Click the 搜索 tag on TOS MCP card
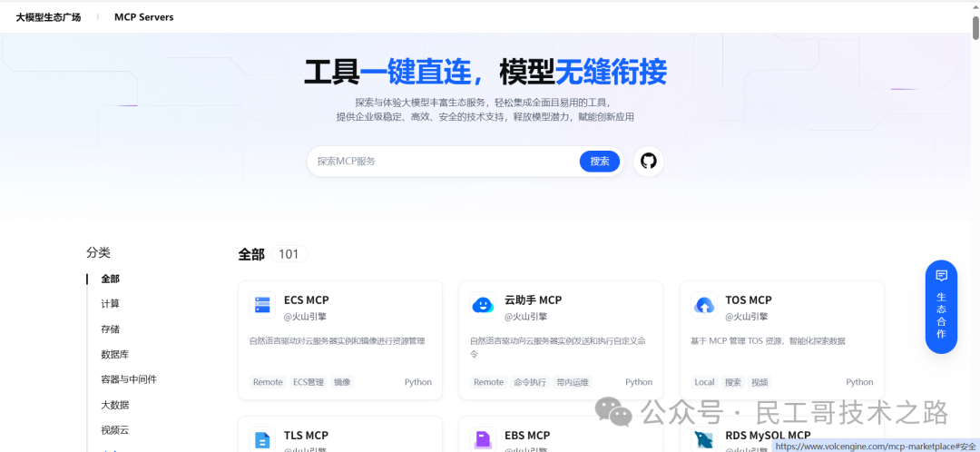The image size is (980, 452). [x=732, y=382]
